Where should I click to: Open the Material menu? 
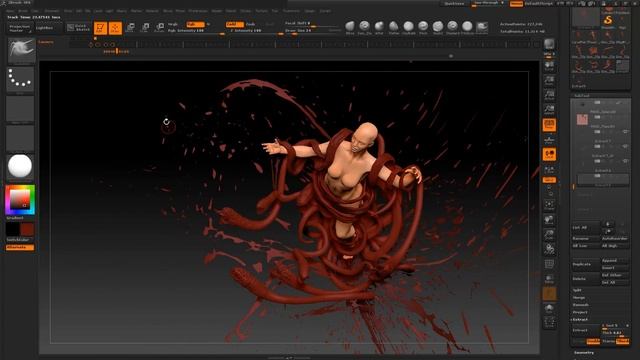[152, 11]
